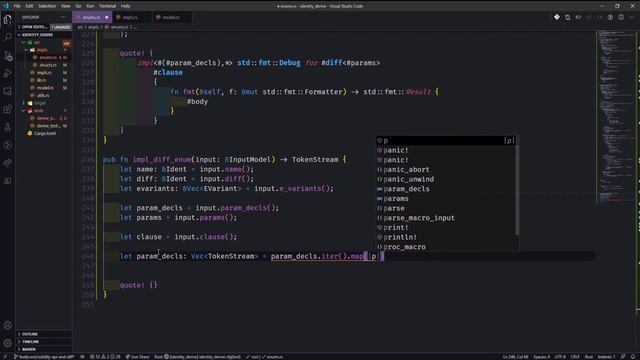Viewport: 640px width, 360px height.
Task: Click the notifications bell in the status bar
Action: coord(633,357)
